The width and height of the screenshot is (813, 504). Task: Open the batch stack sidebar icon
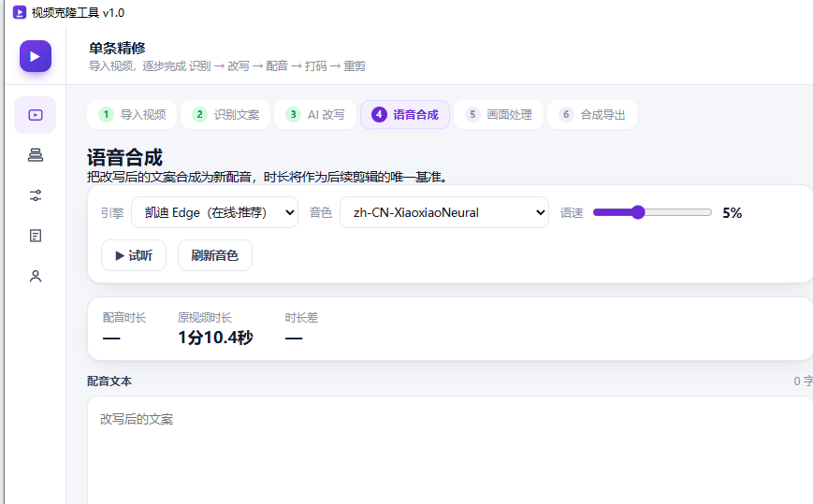pos(36,155)
